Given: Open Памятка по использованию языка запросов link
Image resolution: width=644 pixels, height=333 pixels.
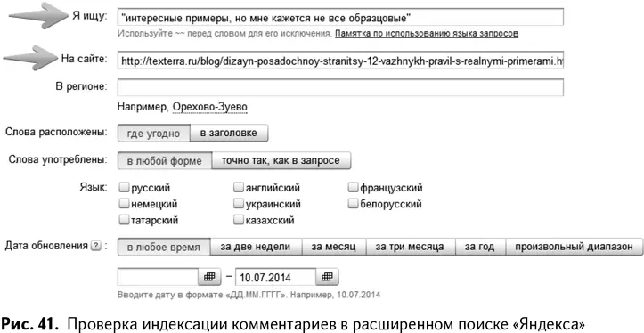Looking at the screenshot, I should coord(427,33).
